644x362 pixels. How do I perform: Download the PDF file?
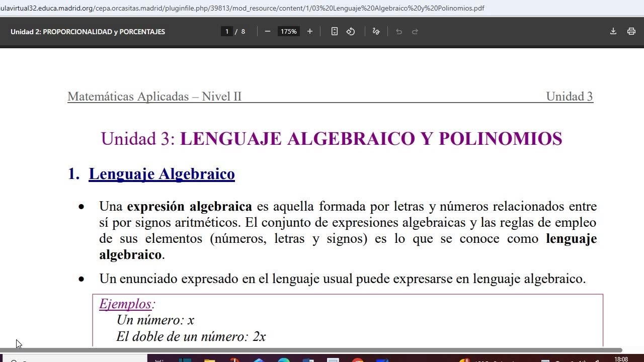point(613,31)
